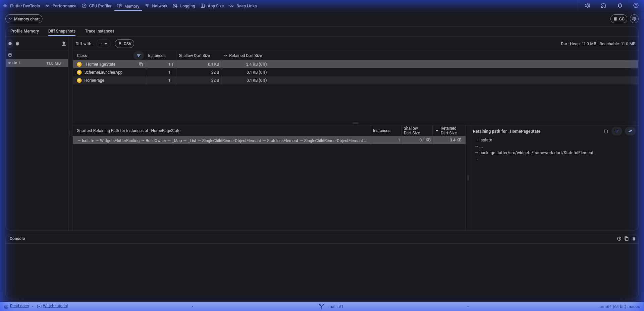Download the class table as CSV
The height and width of the screenshot is (311, 644).
tap(124, 44)
